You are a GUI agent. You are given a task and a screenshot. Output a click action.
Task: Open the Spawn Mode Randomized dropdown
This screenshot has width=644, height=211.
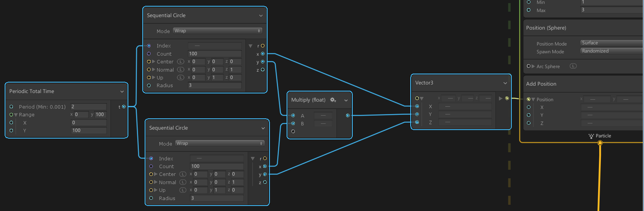[x=612, y=51]
